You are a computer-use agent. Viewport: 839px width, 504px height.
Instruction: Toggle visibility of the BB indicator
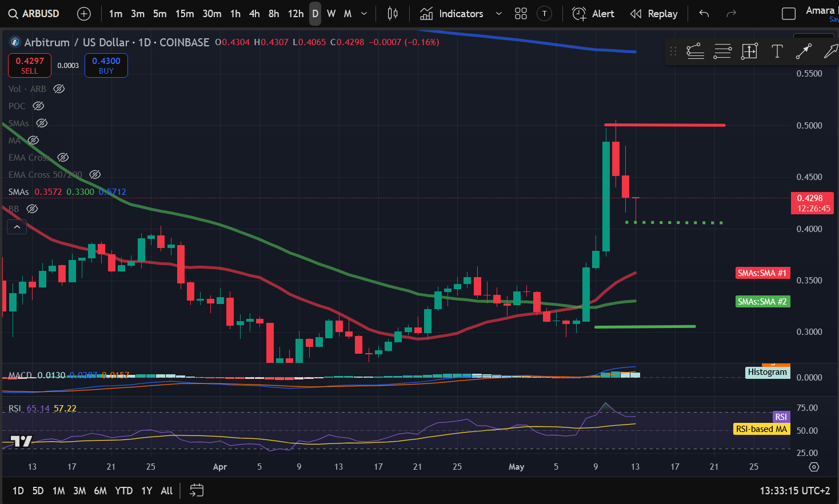point(32,209)
